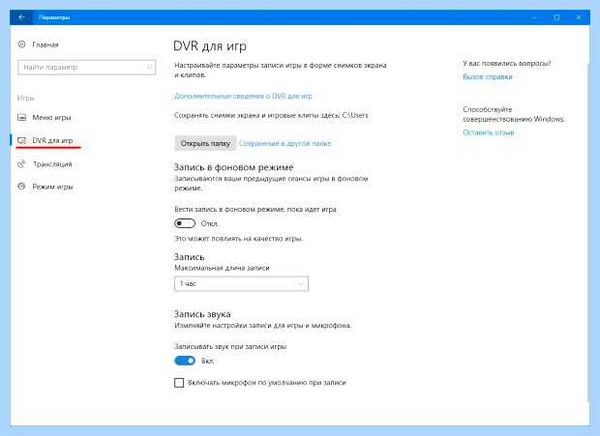Image resolution: width=600 pixels, height=436 pixels.
Task: Select the Трансляция icon
Action: (22, 164)
